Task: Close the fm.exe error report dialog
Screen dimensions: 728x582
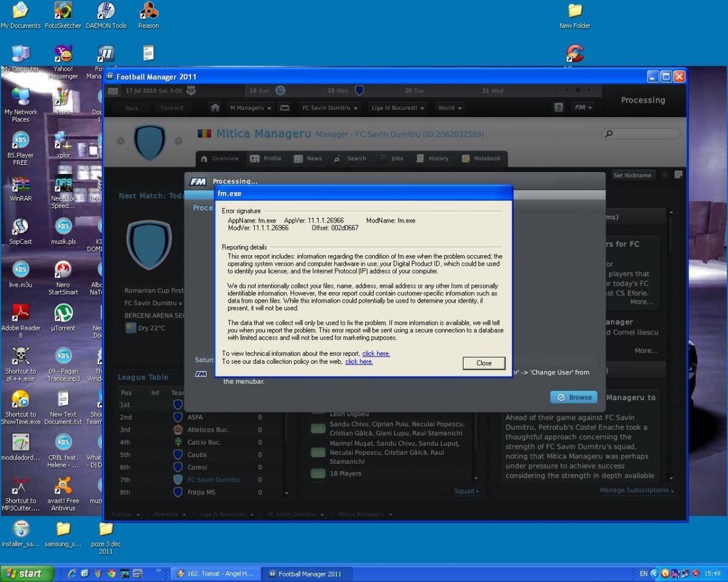Action: [x=484, y=363]
